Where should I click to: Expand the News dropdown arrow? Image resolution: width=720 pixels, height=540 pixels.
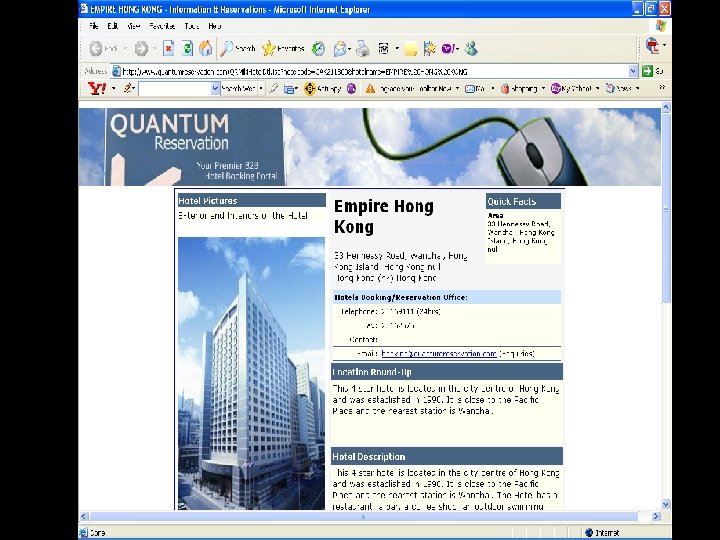pyautogui.click(x=638, y=89)
